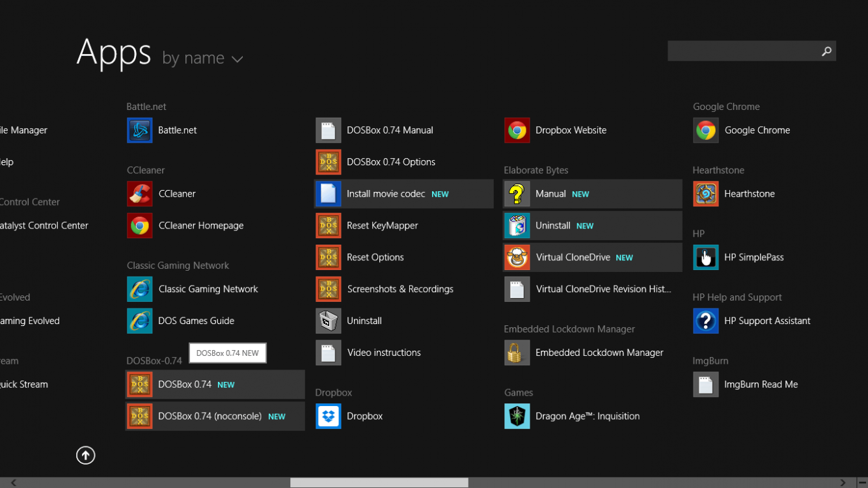Click the scrollbar left arrow
Image resolution: width=868 pixels, height=488 pixels.
click(13, 483)
